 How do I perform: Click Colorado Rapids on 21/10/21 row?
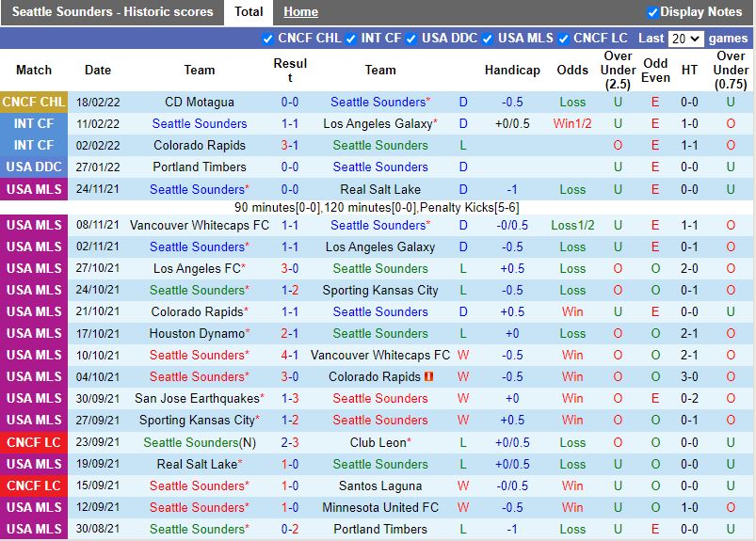click(x=200, y=311)
